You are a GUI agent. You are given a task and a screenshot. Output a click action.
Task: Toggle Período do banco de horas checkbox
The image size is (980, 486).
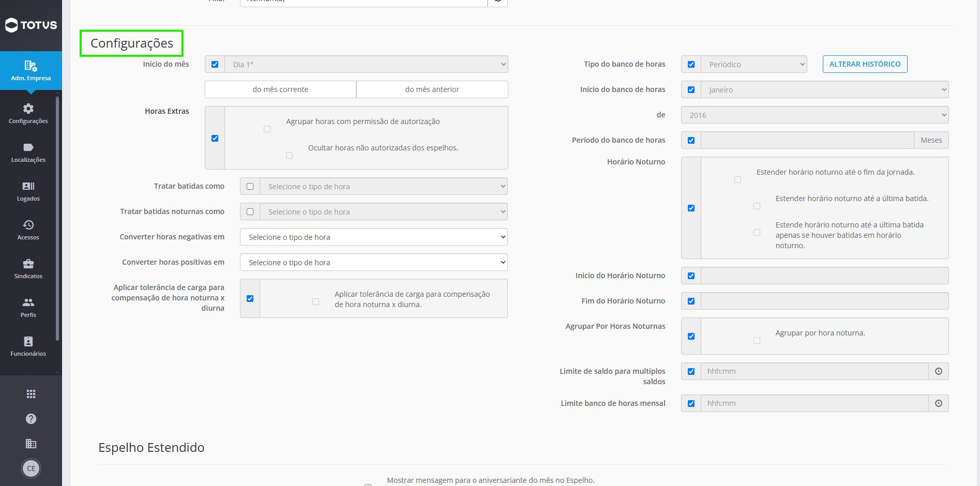click(691, 141)
